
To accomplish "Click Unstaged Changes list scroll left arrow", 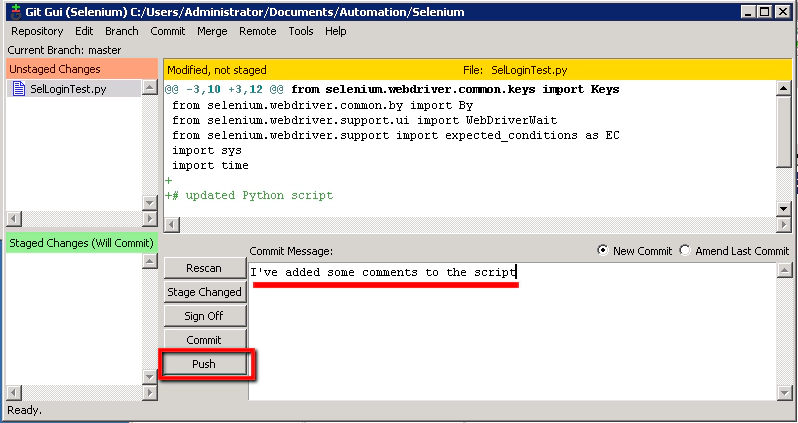I will point(13,219).
